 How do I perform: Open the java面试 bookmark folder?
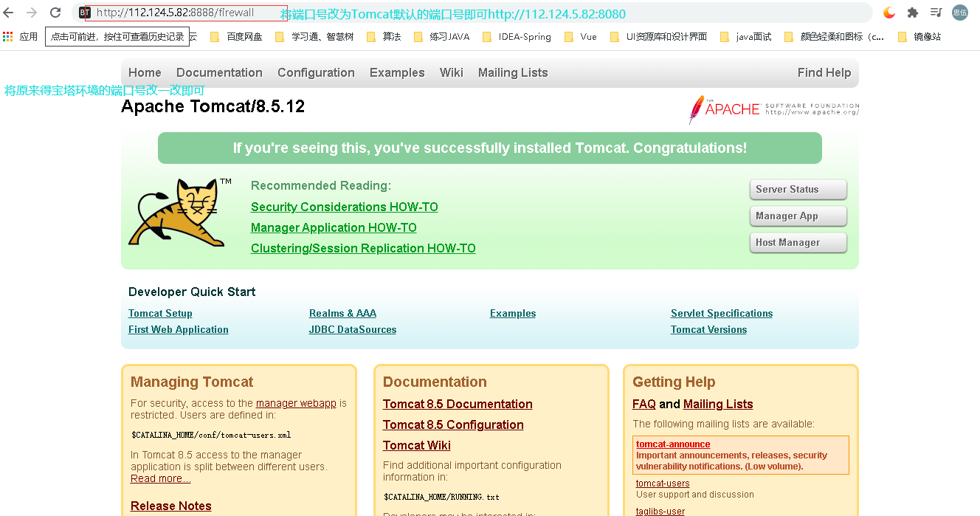pyautogui.click(x=745, y=36)
